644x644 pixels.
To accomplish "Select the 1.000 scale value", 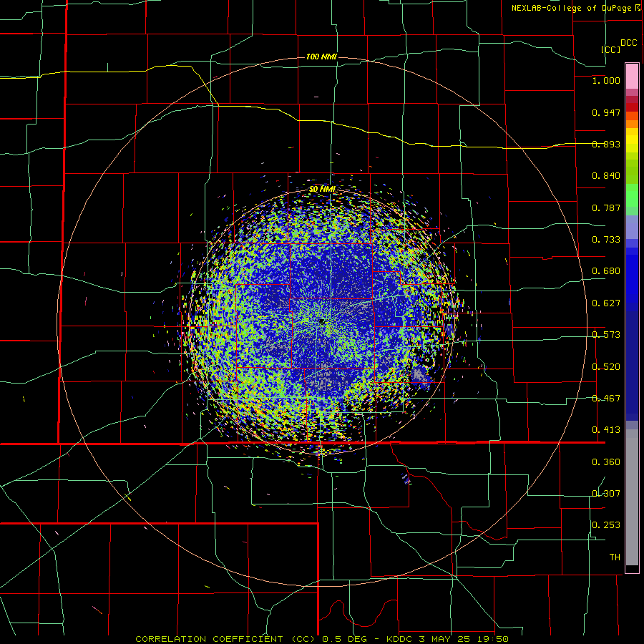I will (x=606, y=80).
